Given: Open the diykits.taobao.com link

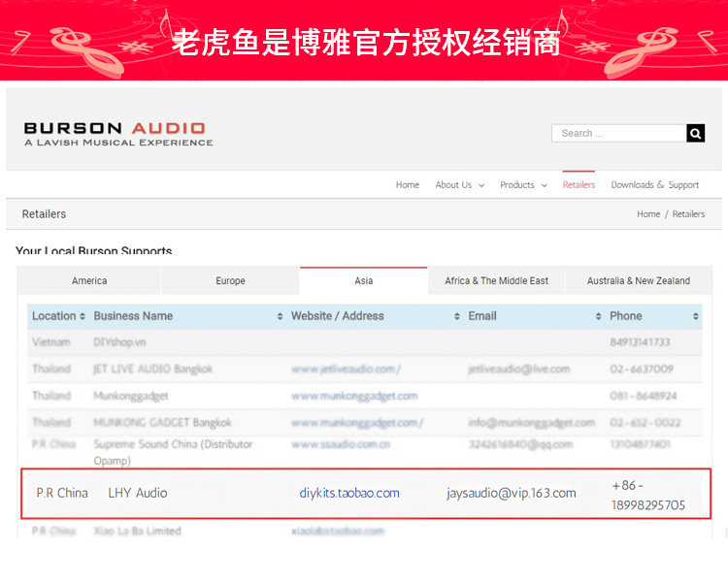Looking at the screenshot, I should coord(349,493).
